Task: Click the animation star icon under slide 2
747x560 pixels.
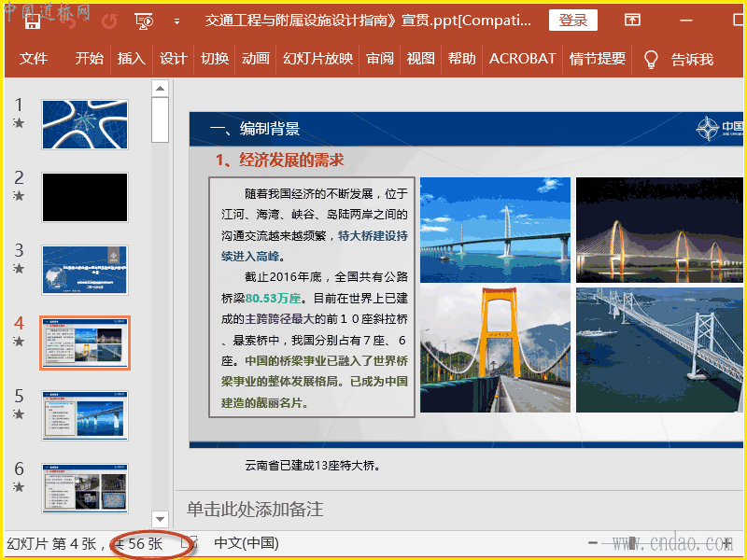Action: [19, 196]
